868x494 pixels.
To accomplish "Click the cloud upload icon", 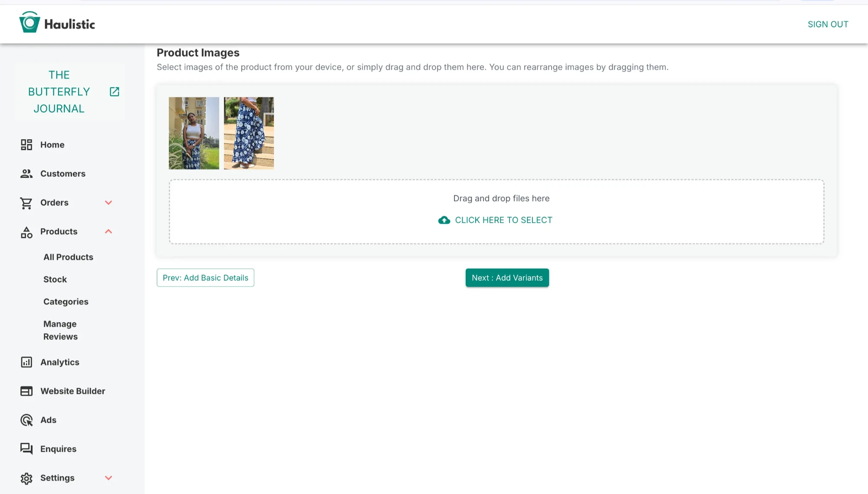I will click(444, 220).
